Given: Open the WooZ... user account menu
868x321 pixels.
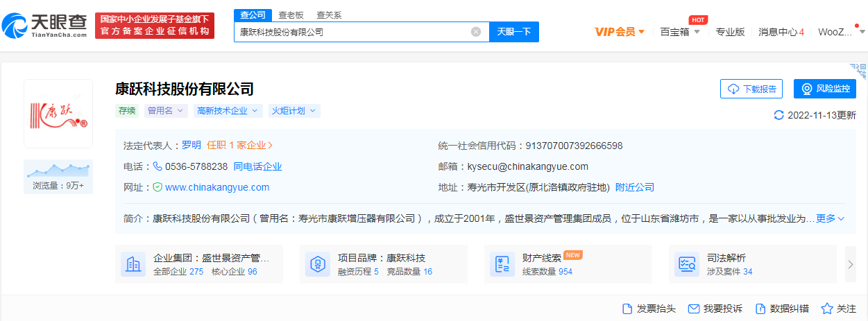Looking at the screenshot, I should [840, 32].
